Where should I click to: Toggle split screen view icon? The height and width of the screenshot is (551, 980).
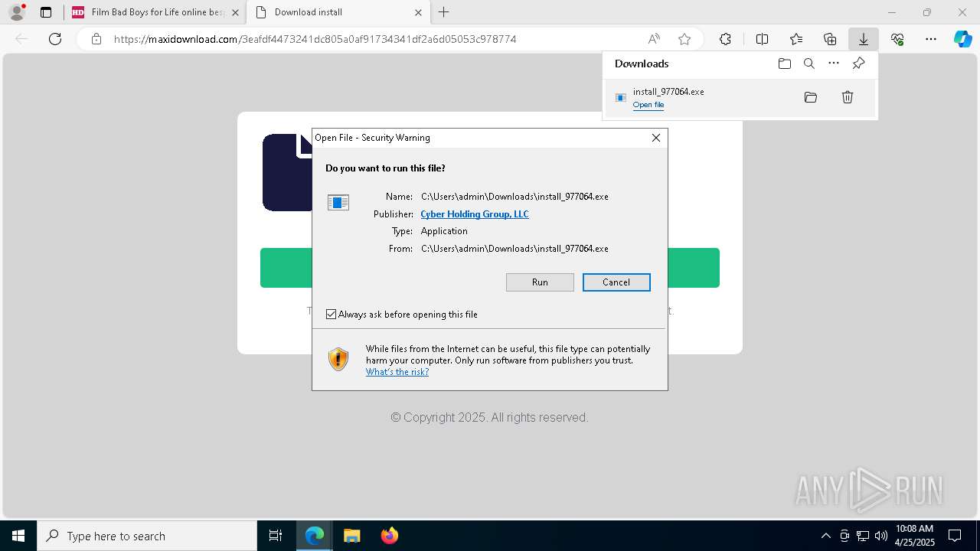pyautogui.click(x=762, y=39)
